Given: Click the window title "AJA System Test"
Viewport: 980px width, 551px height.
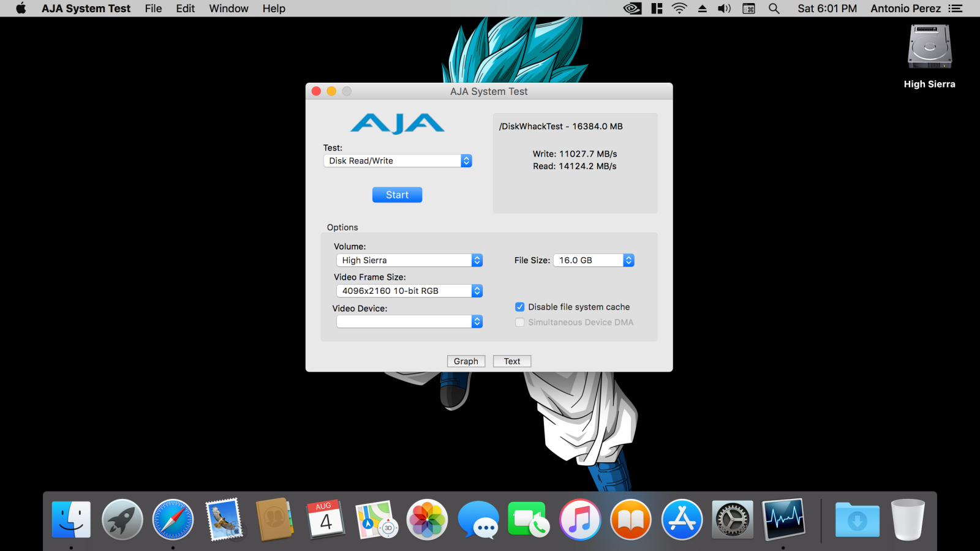Looking at the screenshot, I should [489, 91].
